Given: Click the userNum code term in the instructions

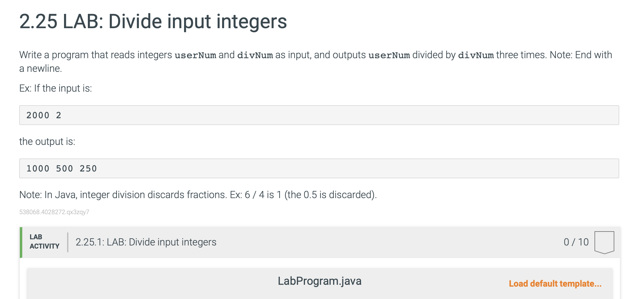Looking at the screenshot, I should (x=196, y=55).
